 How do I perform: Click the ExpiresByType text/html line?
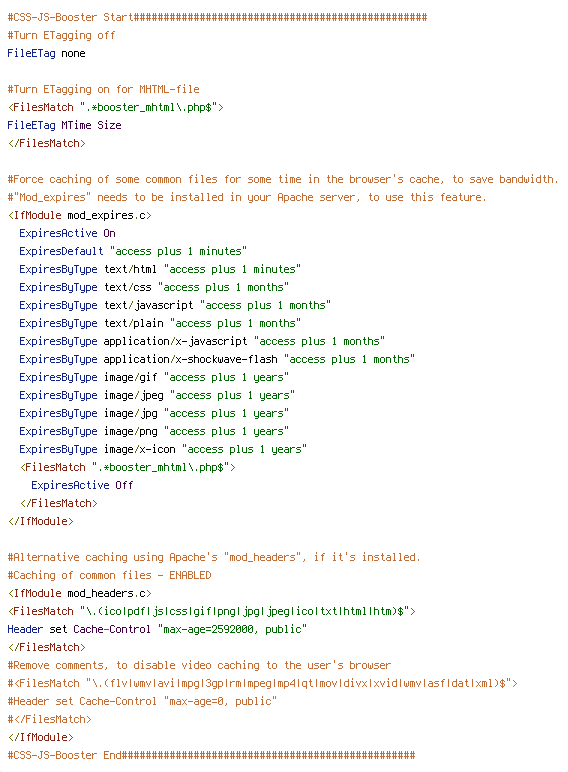[x=160, y=269]
